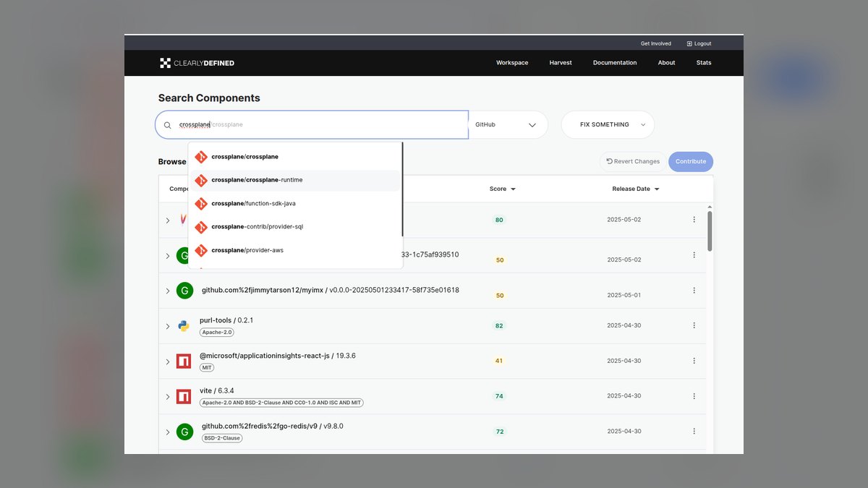
Task: Open the Harvest nav item
Action: (561, 63)
